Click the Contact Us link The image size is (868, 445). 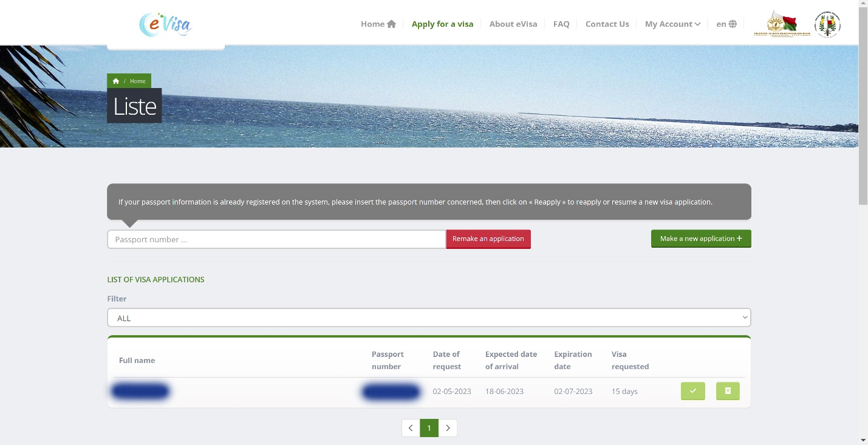tap(607, 24)
